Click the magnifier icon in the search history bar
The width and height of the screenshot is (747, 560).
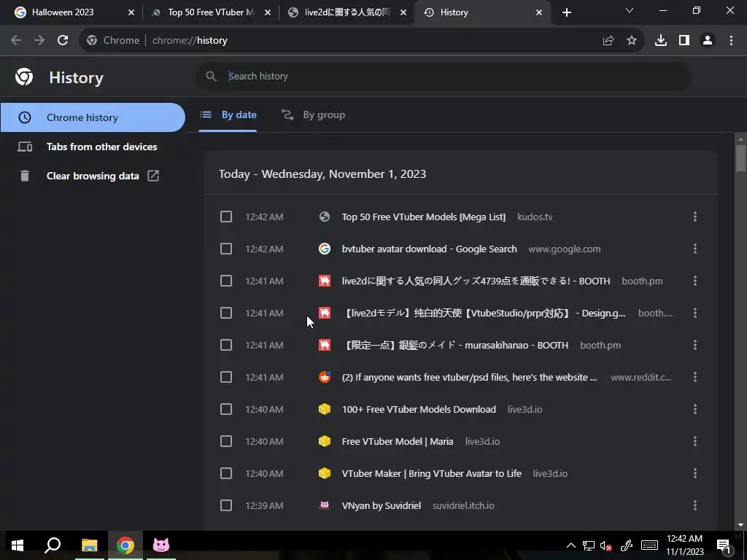pos(211,76)
